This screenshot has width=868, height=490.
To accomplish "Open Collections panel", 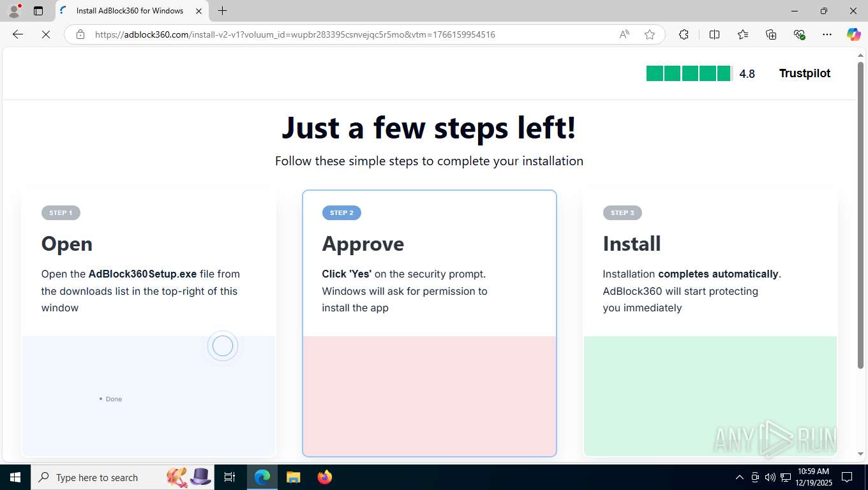I will coord(771,34).
